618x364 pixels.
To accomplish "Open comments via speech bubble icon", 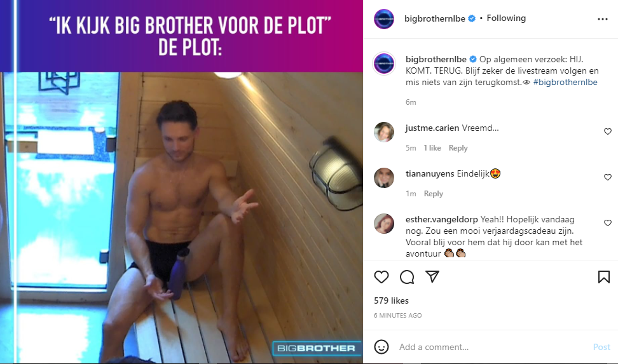I will (x=407, y=277).
